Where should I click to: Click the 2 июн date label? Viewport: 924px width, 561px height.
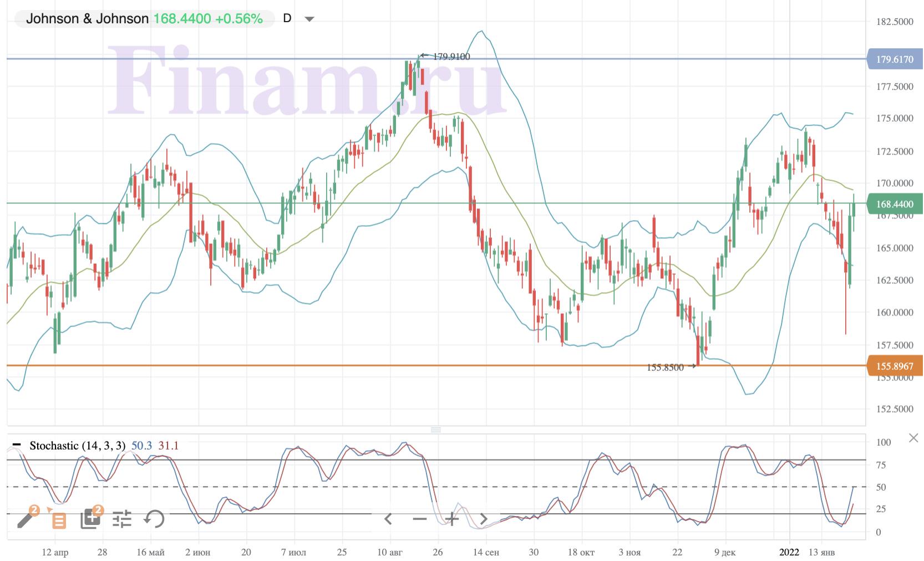pos(198,552)
